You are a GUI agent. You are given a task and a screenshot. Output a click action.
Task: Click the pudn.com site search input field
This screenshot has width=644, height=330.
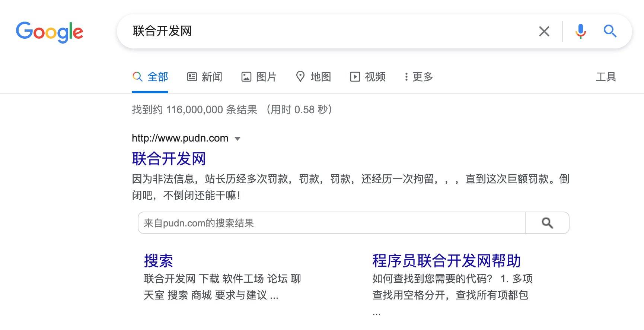point(331,223)
